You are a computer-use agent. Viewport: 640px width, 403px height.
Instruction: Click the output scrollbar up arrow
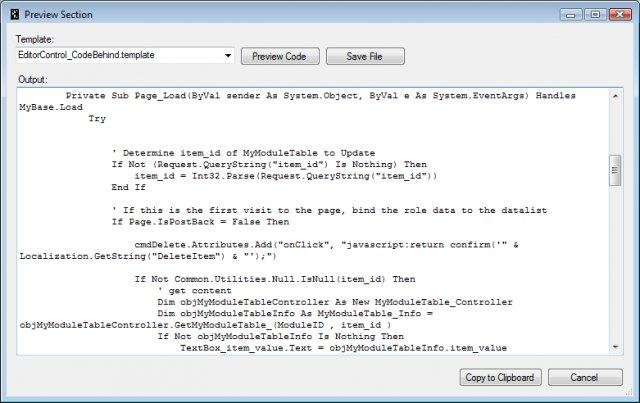click(x=616, y=96)
